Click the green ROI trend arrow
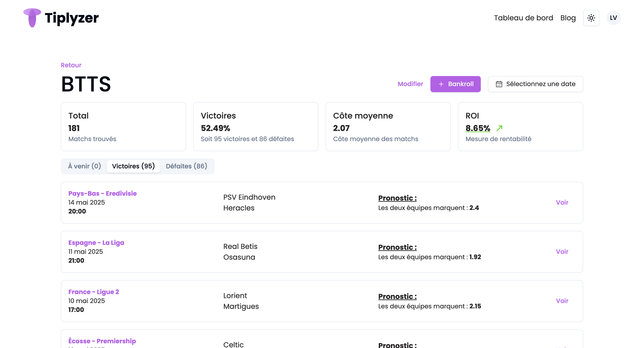644x348 pixels. 499,128
